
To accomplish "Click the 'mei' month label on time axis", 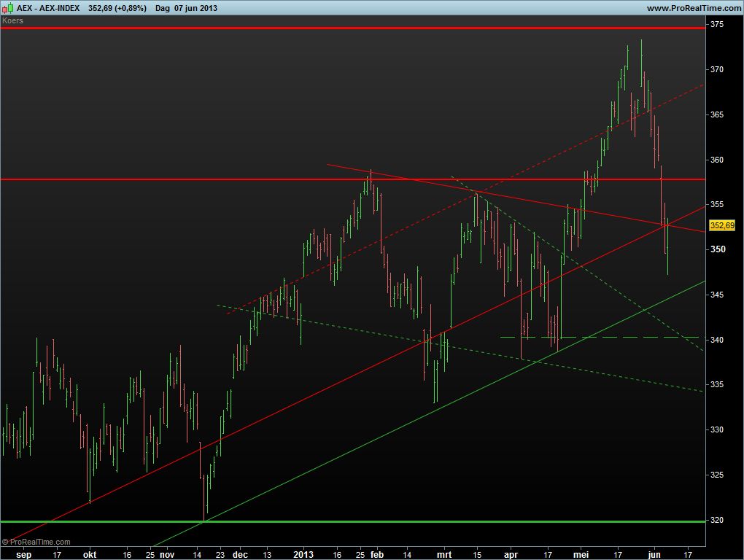I will click(582, 554).
